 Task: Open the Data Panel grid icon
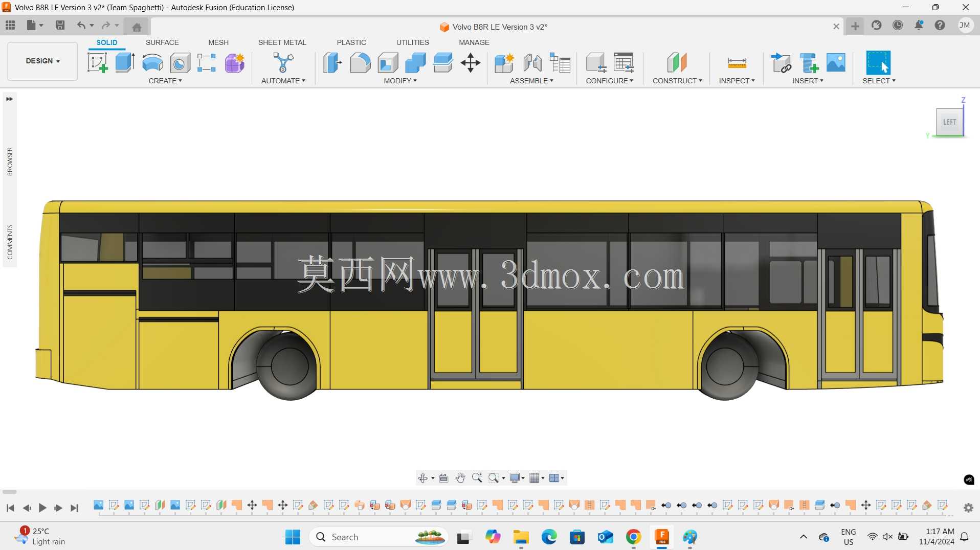point(10,25)
